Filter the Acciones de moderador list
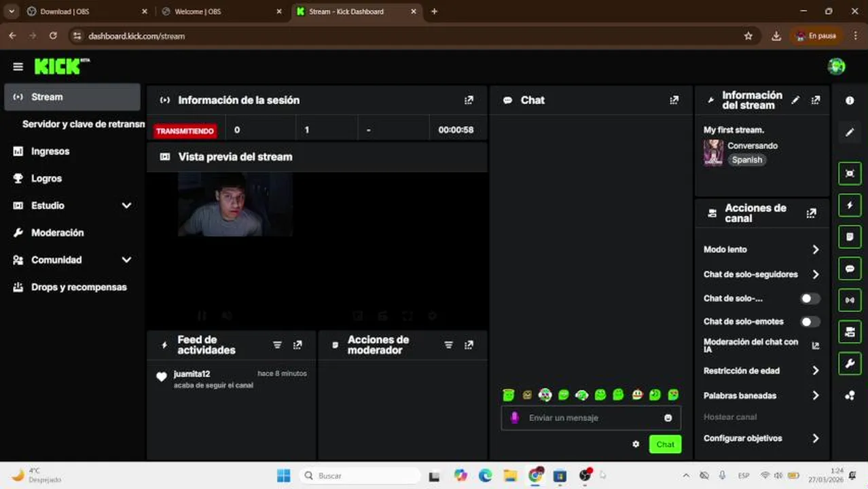Viewport: 868px width, 489px height. tap(448, 345)
